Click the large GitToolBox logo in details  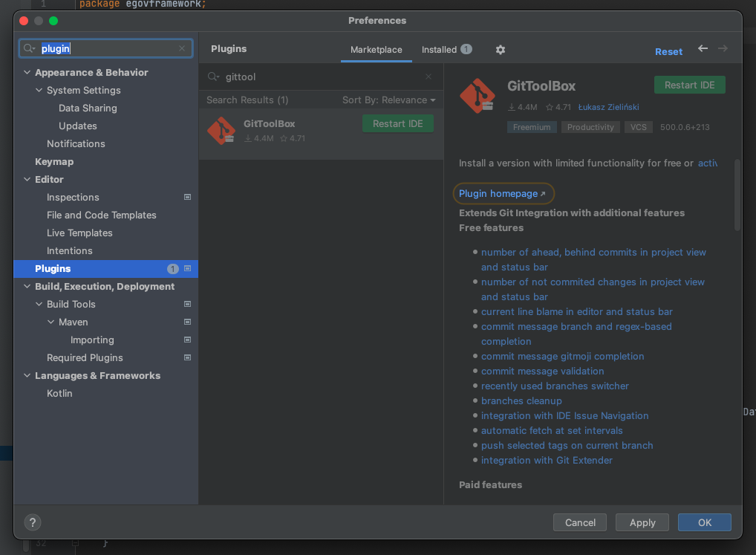(478, 96)
